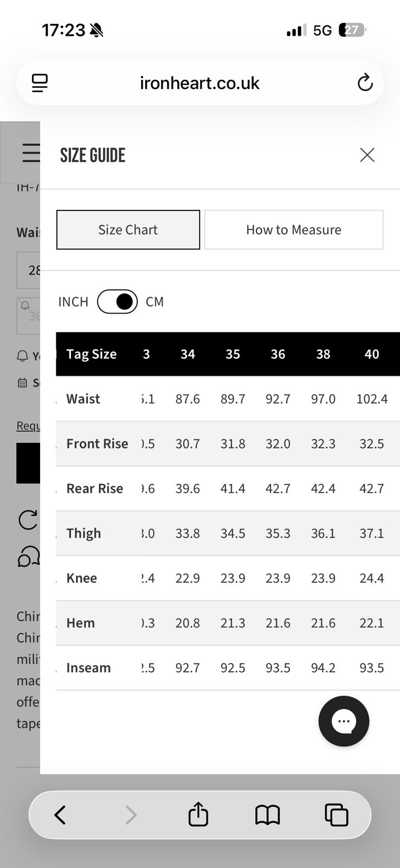Image resolution: width=400 pixels, height=868 pixels.
Task: Select the tag size 40 column header
Action: pyautogui.click(x=372, y=354)
